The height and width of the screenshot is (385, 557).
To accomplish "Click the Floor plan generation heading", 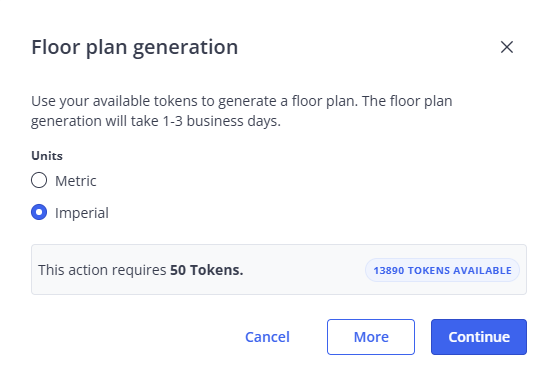I will [x=135, y=47].
